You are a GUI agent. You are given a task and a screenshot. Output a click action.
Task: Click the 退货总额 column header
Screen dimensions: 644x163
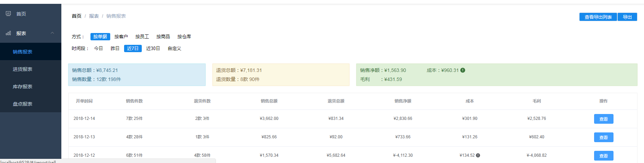(x=336, y=101)
